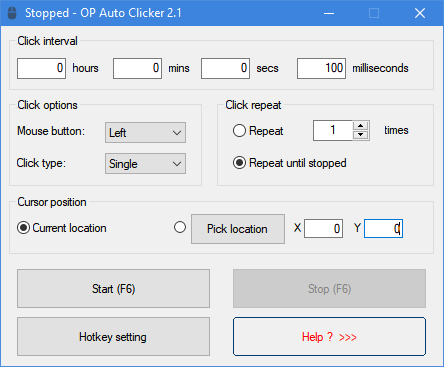Open Help ? >>> link button
The image size is (444, 367).
pyautogui.click(x=329, y=336)
